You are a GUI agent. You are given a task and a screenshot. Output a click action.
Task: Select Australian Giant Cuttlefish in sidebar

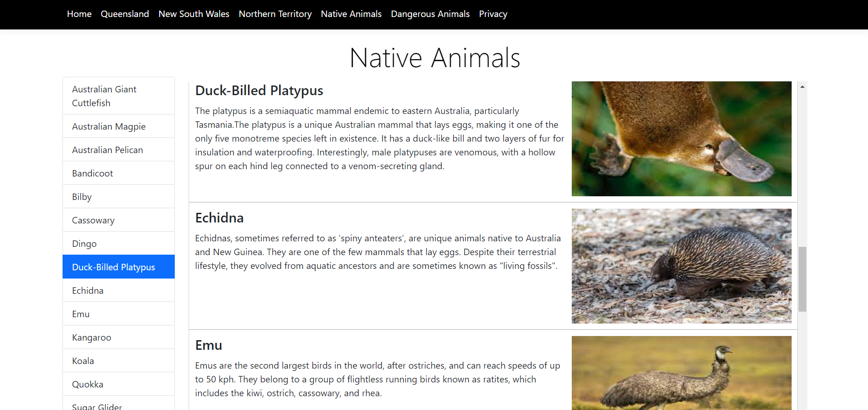coord(119,96)
